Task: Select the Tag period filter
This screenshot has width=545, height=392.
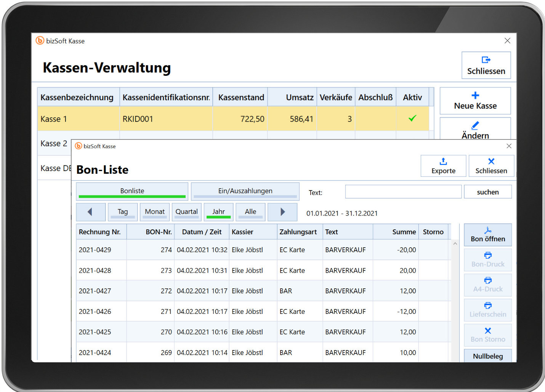Action: pyautogui.click(x=123, y=212)
